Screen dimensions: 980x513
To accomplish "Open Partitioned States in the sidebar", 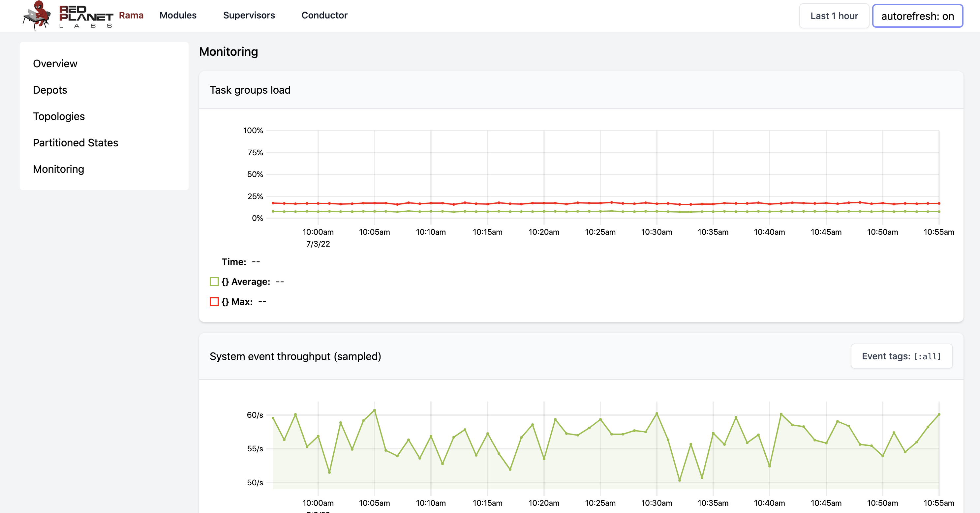I will pyautogui.click(x=75, y=143).
